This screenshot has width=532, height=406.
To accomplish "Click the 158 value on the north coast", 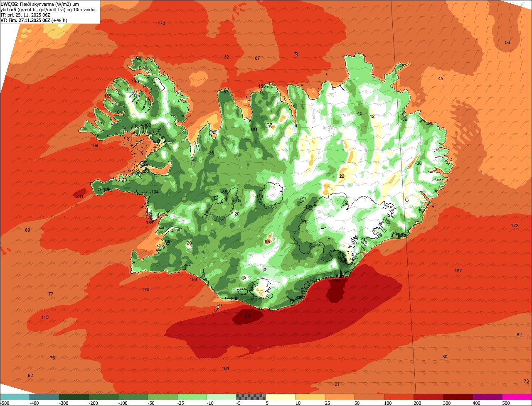I will [262, 86].
